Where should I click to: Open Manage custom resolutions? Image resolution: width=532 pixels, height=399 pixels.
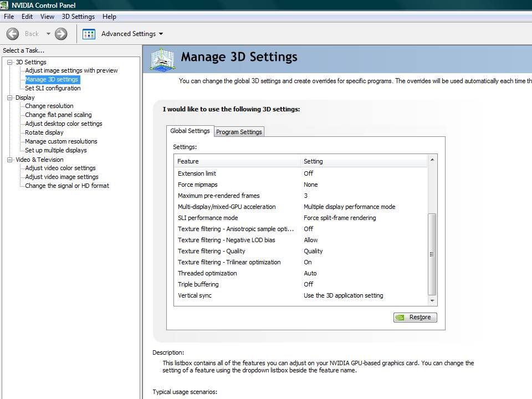click(x=61, y=141)
